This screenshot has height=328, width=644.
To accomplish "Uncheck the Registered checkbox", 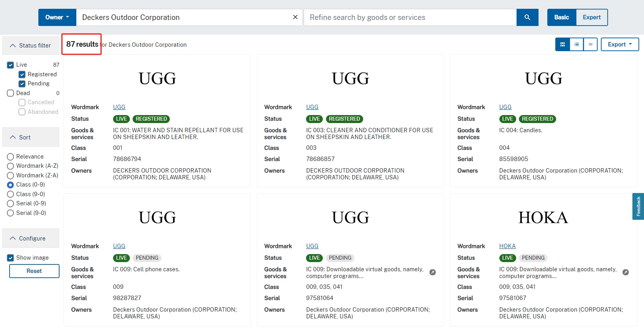I will click(22, 74).
